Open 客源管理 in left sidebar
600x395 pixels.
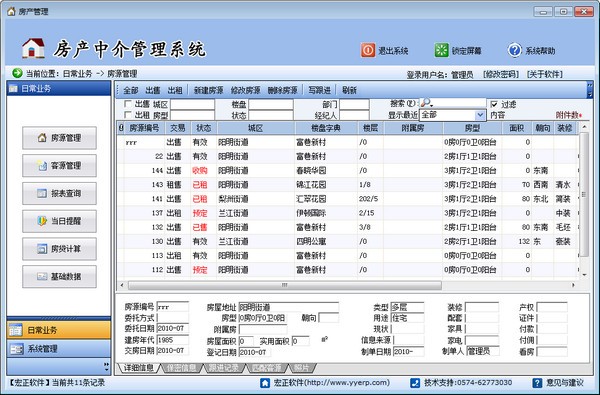click(x=59, y=166)
